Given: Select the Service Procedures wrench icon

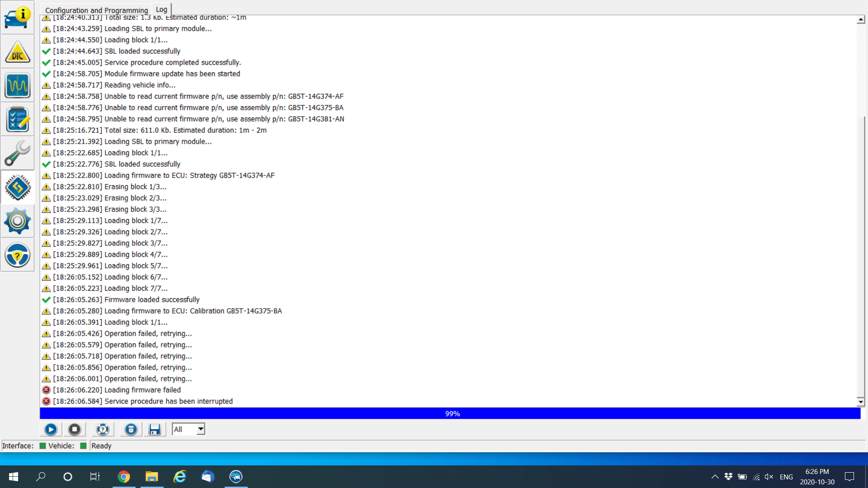Looking at the screenshot, I should click(17, 153).
